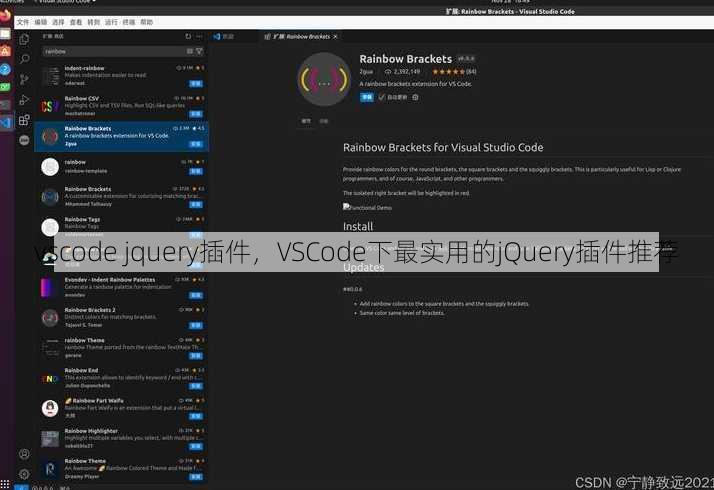Open the 转到 (Go) menu
The image size is (714, 490).
pyautogui.click(x=93, y=22)
